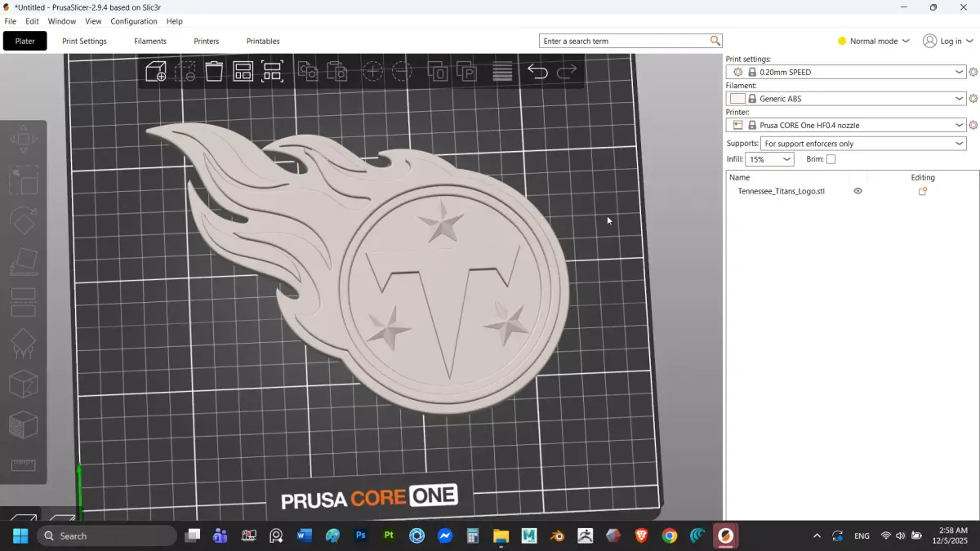Open Print settings gear icon
This screenshot has width=980, height=551.
pos(973,73)
